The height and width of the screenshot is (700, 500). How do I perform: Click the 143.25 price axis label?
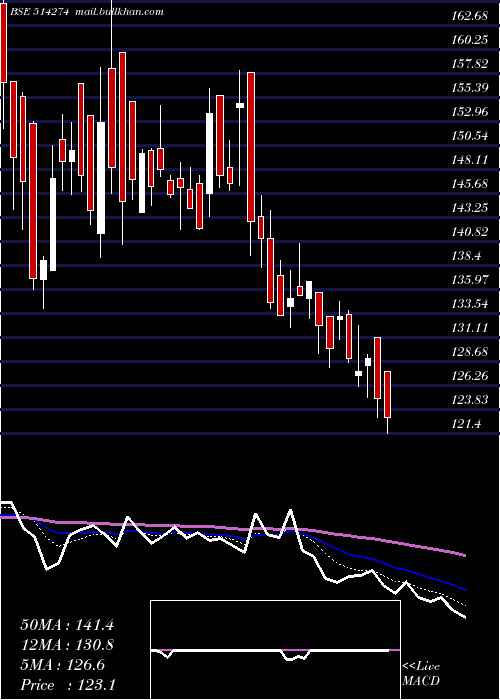pos(469,208)
